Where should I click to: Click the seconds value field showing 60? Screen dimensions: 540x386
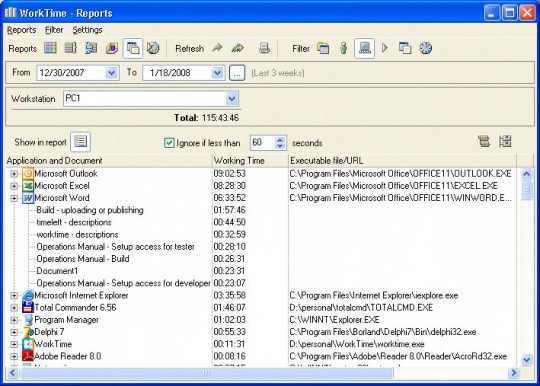263,143
